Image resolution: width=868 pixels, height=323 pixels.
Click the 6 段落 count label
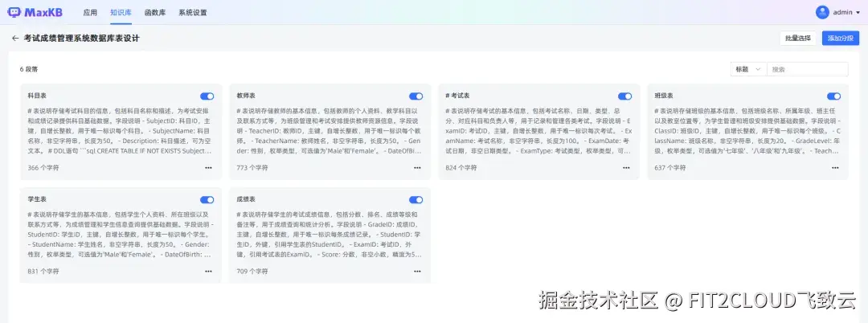[x=29, y=69]
